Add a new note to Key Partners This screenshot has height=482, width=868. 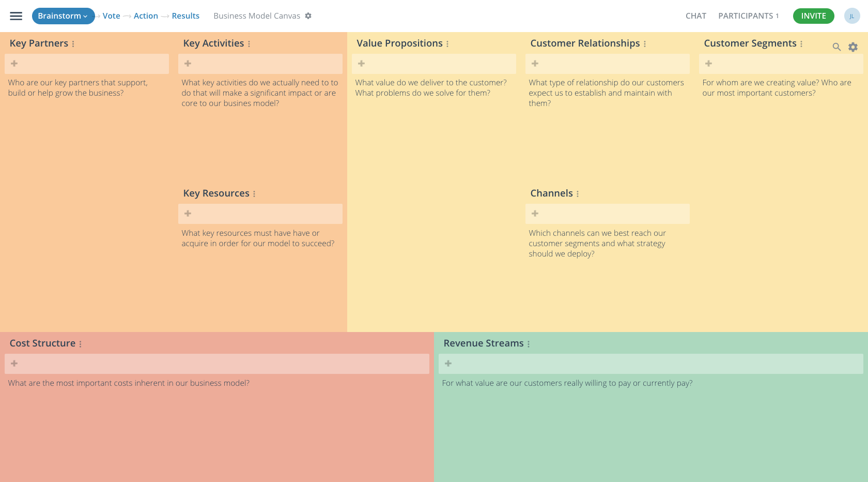[x=14, y=64]
